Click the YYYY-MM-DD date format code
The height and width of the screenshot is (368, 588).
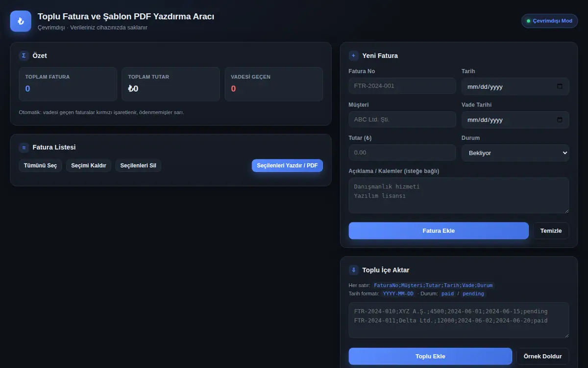tap(398, 293)
